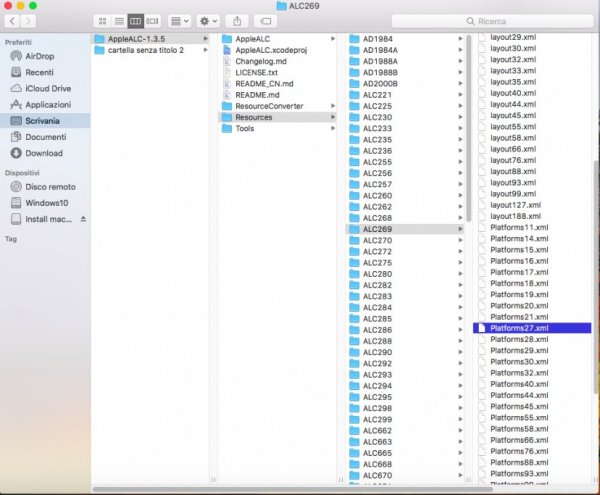Viewport: 600px width, 495px height.
Task: Switch to list view
Action: 119,21
